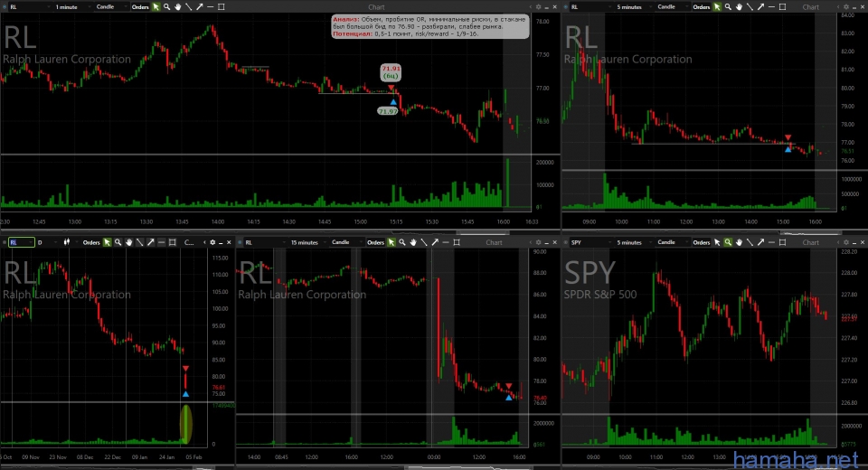Click RL symbol input in daily chart
This screenshot has height=470, width=868.
21,242
